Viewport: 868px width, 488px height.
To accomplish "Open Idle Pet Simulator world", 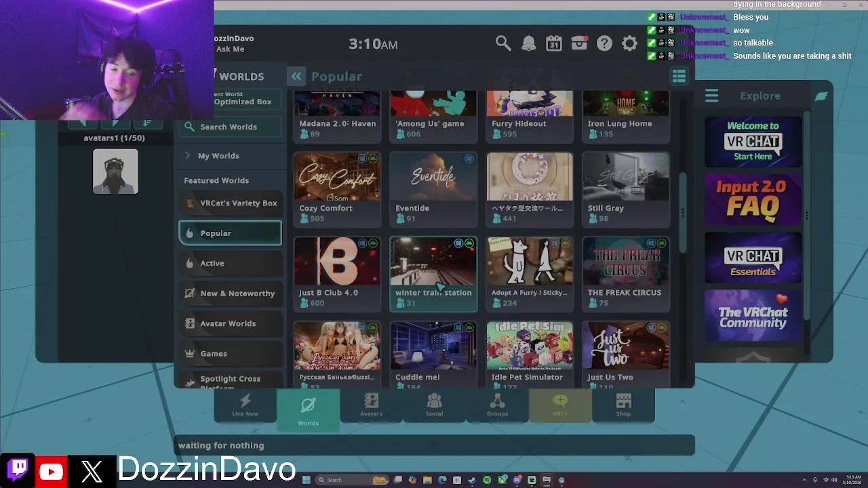I will point(530,354).
